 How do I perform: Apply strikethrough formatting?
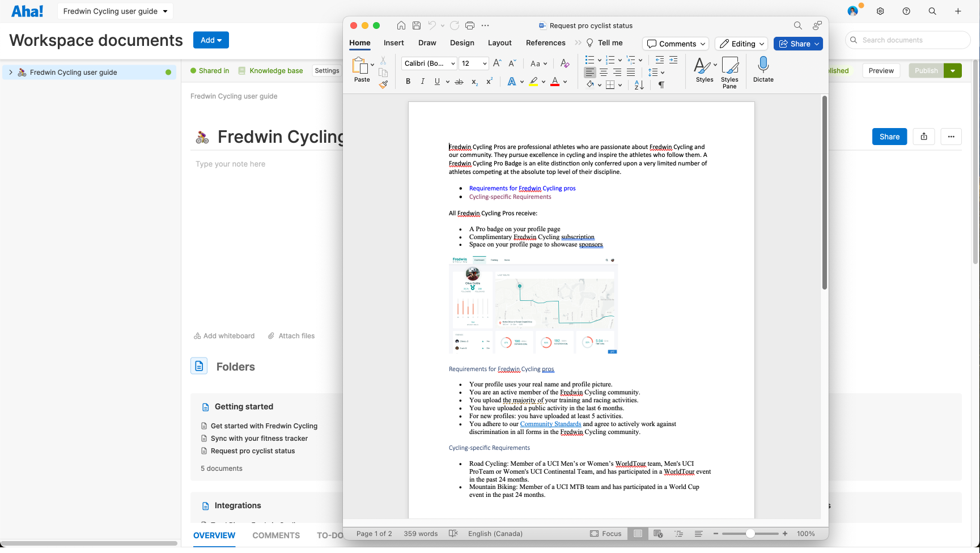[x=459, y=82]
